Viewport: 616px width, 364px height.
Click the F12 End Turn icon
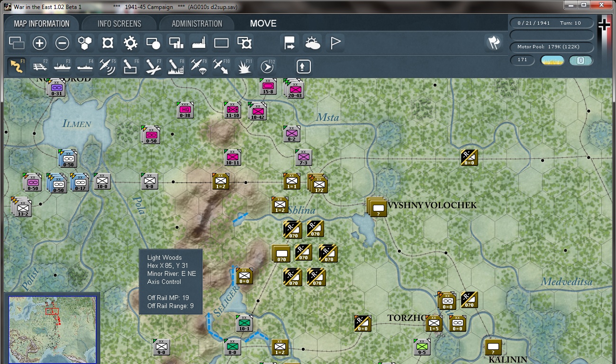pyautogui.click(x=267, y=66)
